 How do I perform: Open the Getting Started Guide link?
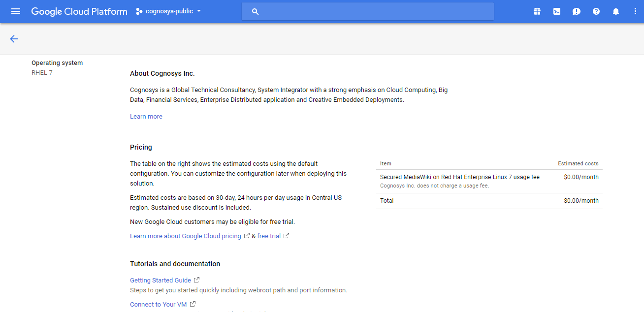click(x=161, y=281)
